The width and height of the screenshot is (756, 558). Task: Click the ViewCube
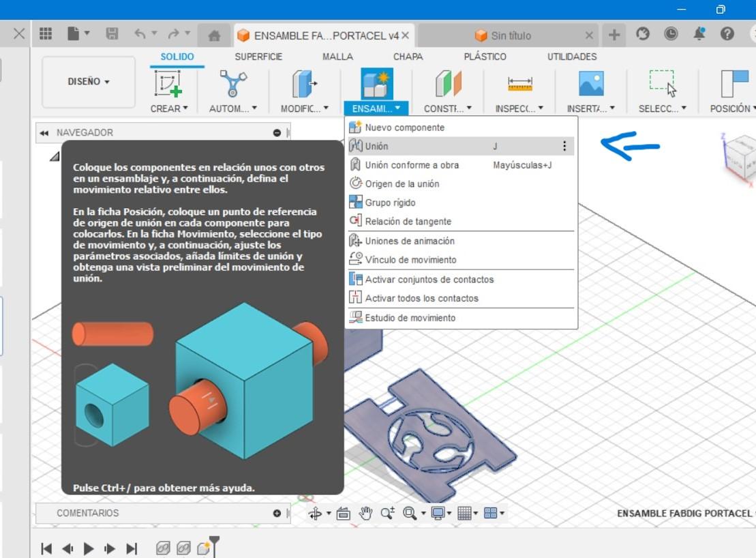[740, 158]
